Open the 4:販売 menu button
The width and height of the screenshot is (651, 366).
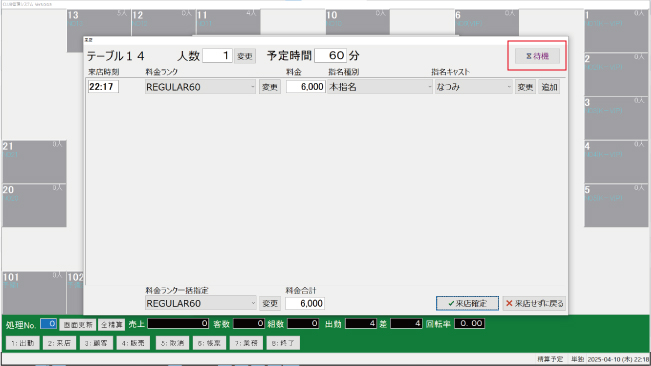point(133,343)
